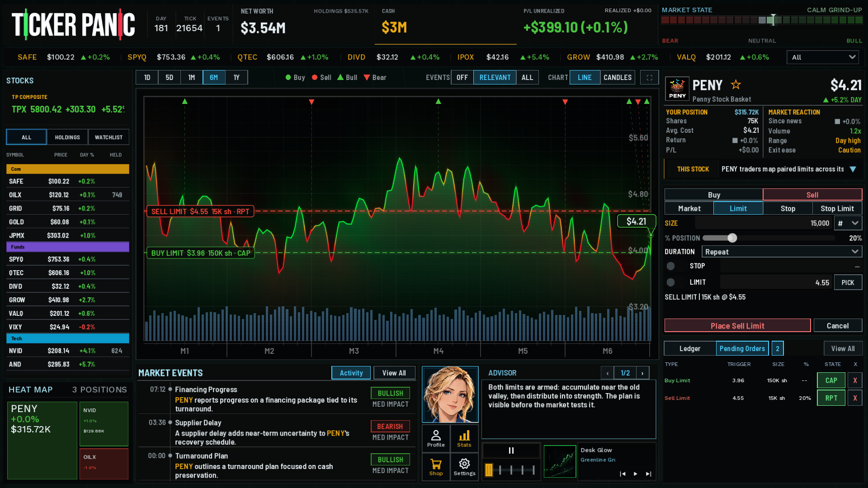The width and height of the screenshot is (868, 488).
Task: Select the Stop Limit order type
Action: click(x=837, y=208)
